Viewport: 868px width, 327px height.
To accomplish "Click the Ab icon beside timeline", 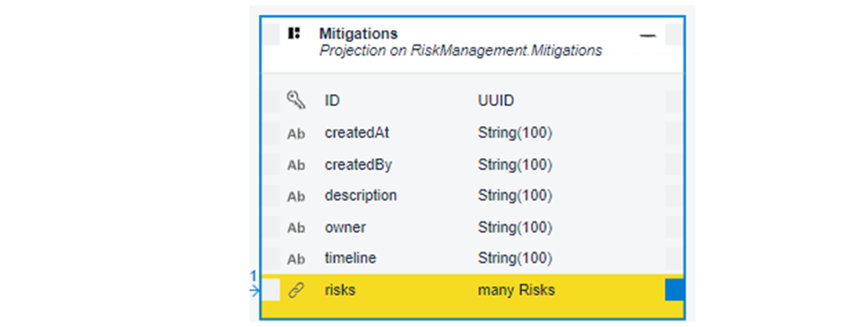I will coord(296,259).
